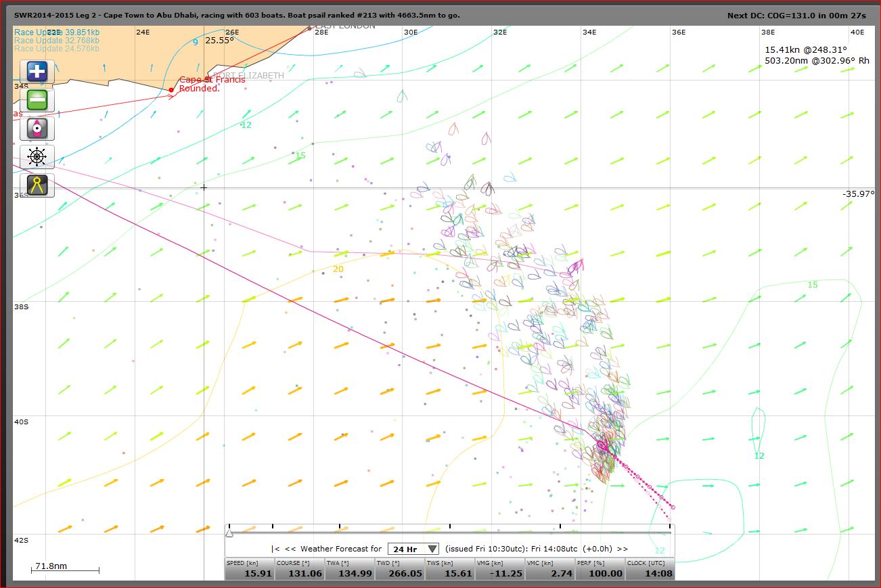Click the Race Update 24.576kb message
Image resolution: width=881 pixels, height=588 pixels.
(57, 48)
